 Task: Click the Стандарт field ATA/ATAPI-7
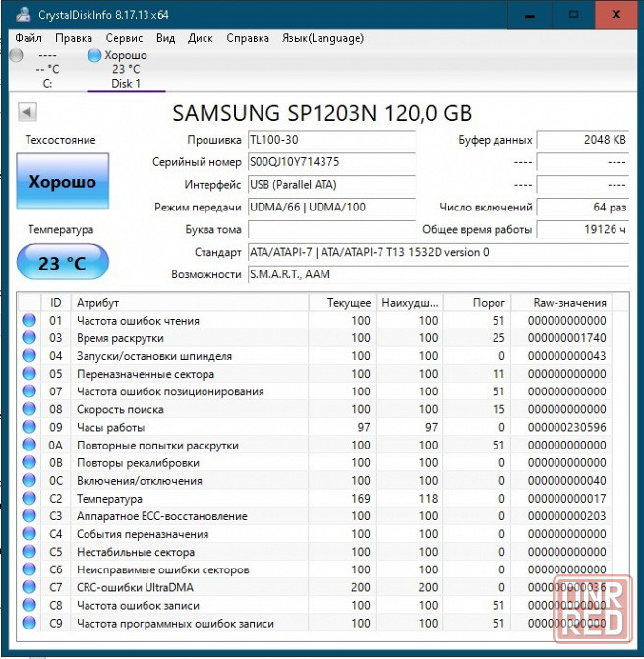[x=439, y=252]
